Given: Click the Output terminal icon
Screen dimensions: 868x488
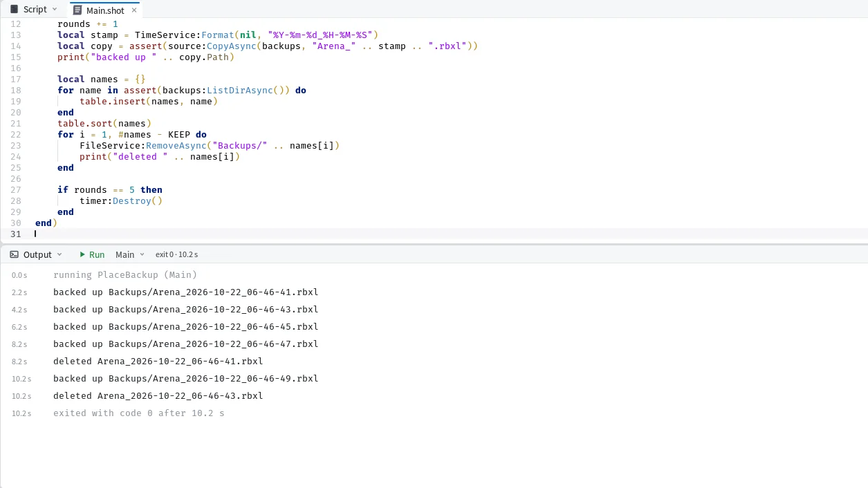Looking at the screenshot, I should (14, 254).
